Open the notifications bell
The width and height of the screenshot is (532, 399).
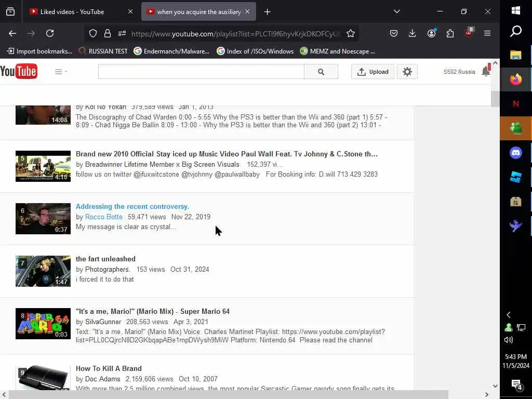point(486,71)
